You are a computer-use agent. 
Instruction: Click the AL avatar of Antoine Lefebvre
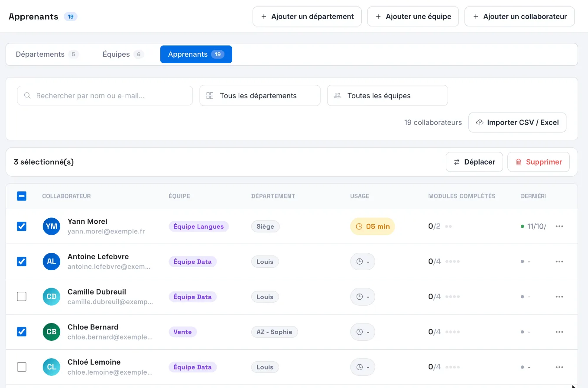coord(52,262)
